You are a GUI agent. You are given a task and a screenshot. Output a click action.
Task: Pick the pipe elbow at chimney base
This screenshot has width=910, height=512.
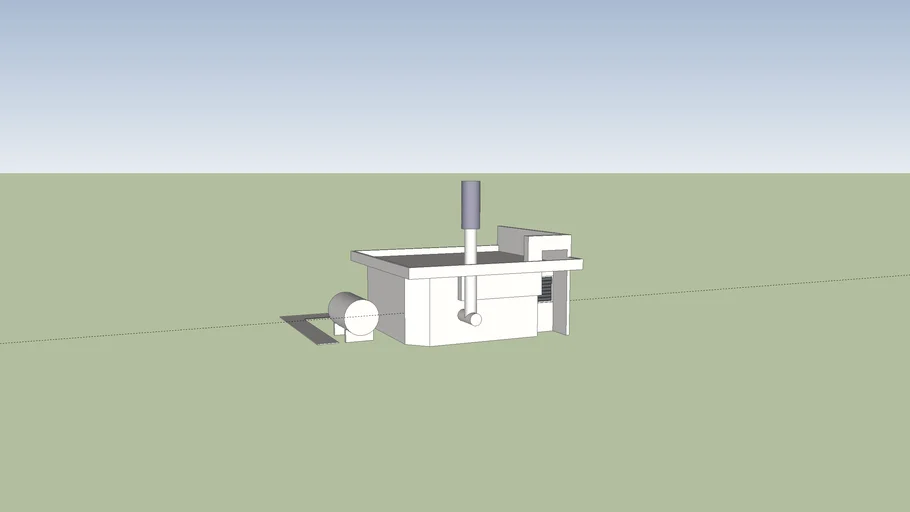(470, 318)
